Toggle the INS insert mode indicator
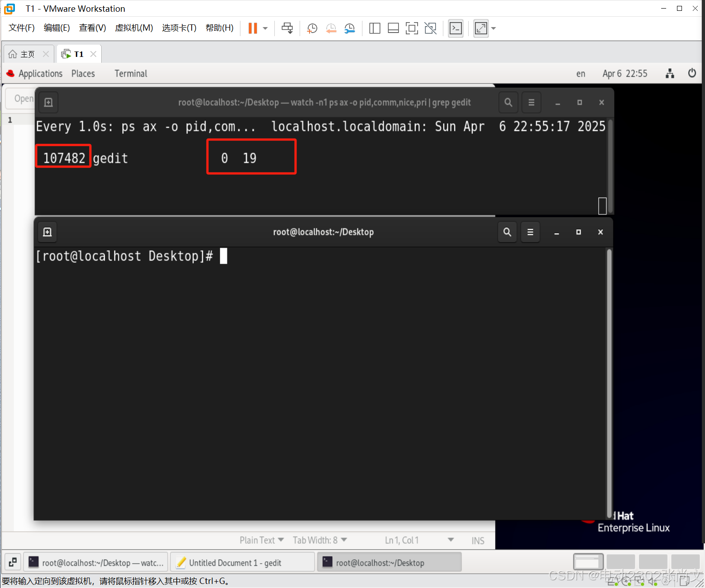The height and width of the screenshot is (588, 705). click(478, 541)
